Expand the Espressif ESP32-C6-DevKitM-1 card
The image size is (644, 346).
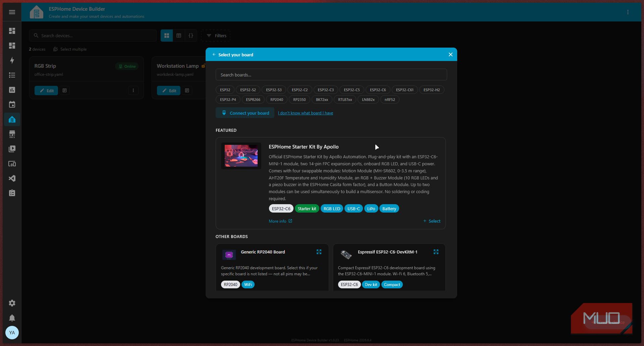[x=436, y=252]
